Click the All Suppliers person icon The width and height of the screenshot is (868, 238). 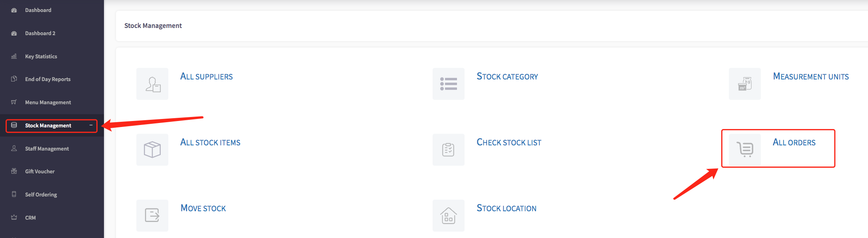pyautogui.click(x=152, y=84)
